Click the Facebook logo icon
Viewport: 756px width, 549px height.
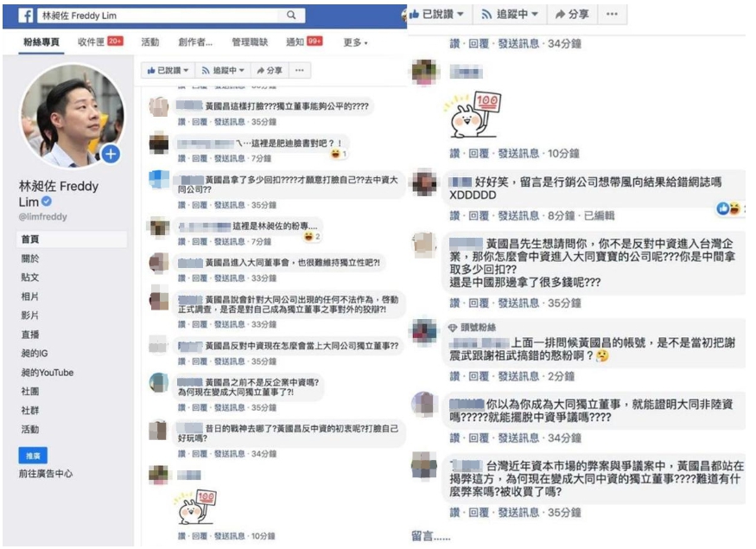click(x=26, y=16)
